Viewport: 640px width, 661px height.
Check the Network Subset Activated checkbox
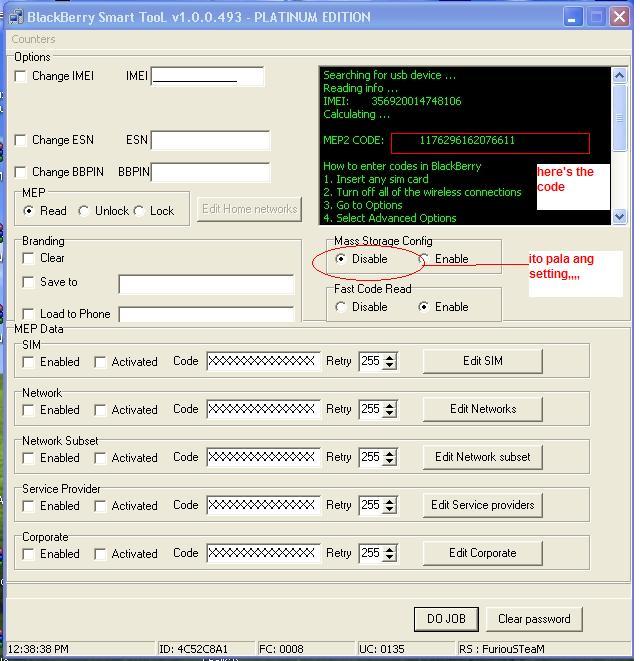100,458
